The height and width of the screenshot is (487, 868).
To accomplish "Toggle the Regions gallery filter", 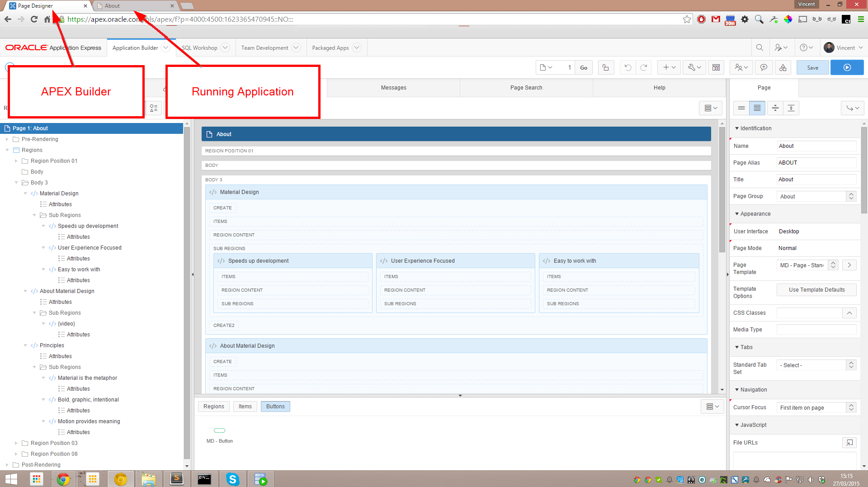I will point(214,407).
